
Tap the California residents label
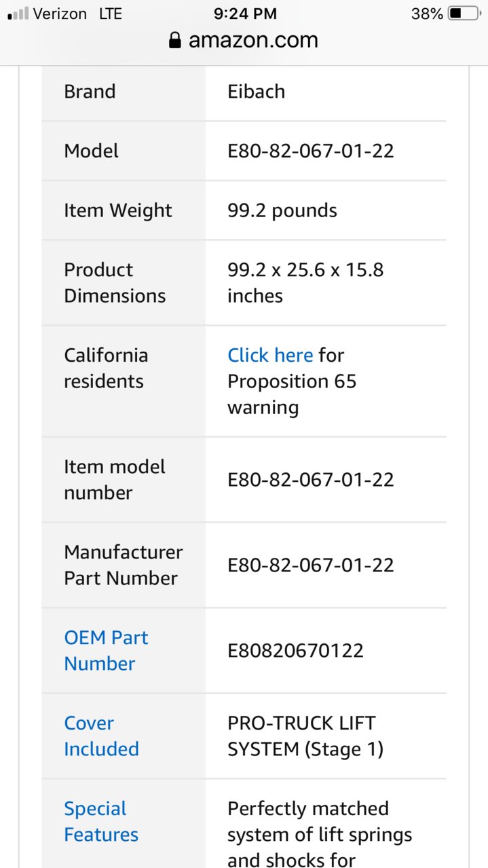pyautogui.click(x=106, y=368)
